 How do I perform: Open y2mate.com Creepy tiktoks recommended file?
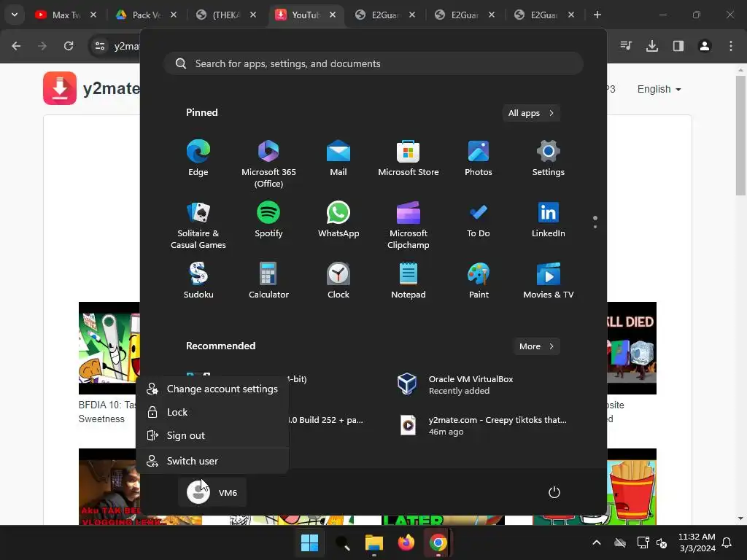pyautogui.click(x=481, y=426)
